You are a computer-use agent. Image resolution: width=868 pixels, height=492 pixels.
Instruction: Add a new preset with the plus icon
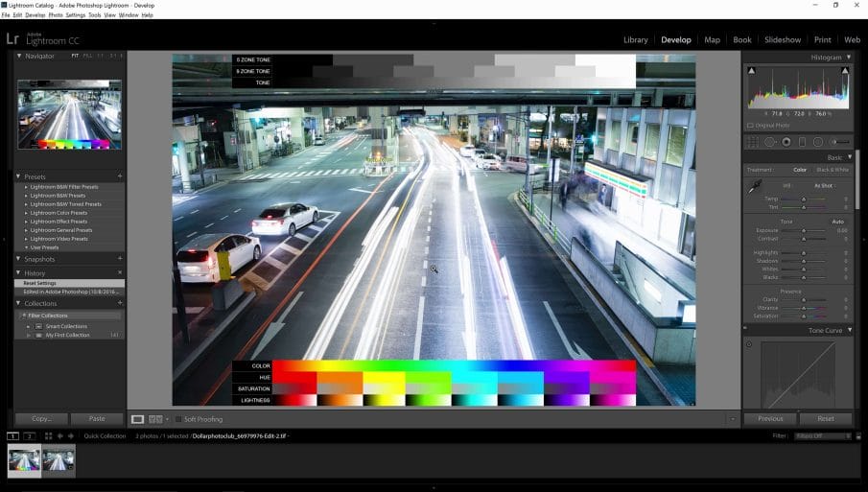tap(119, 176)
